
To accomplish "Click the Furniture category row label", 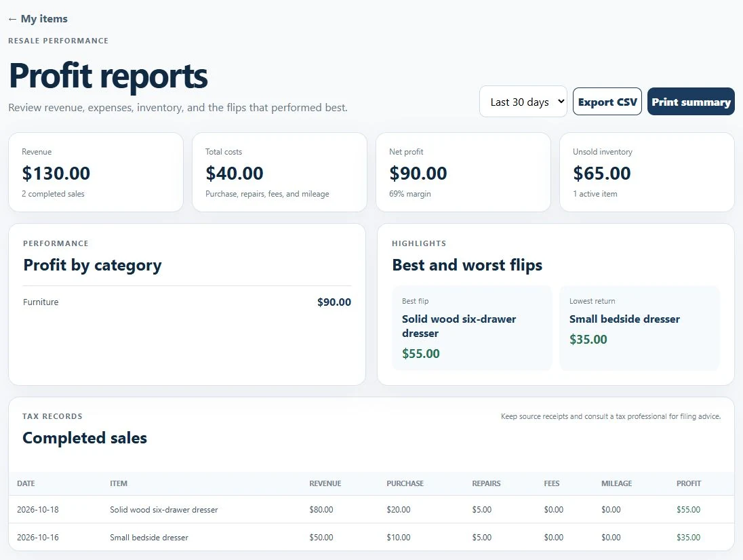I will 41,302.
